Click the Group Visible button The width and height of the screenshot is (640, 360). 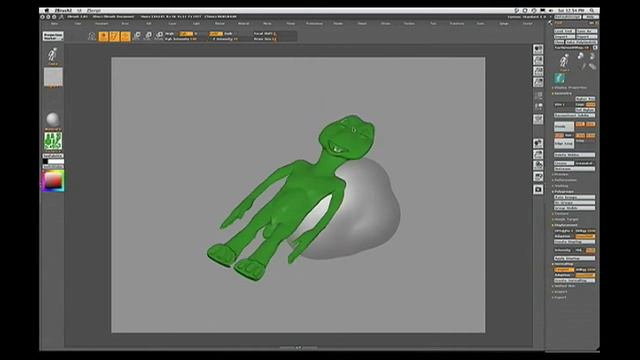tap(574, 208)
